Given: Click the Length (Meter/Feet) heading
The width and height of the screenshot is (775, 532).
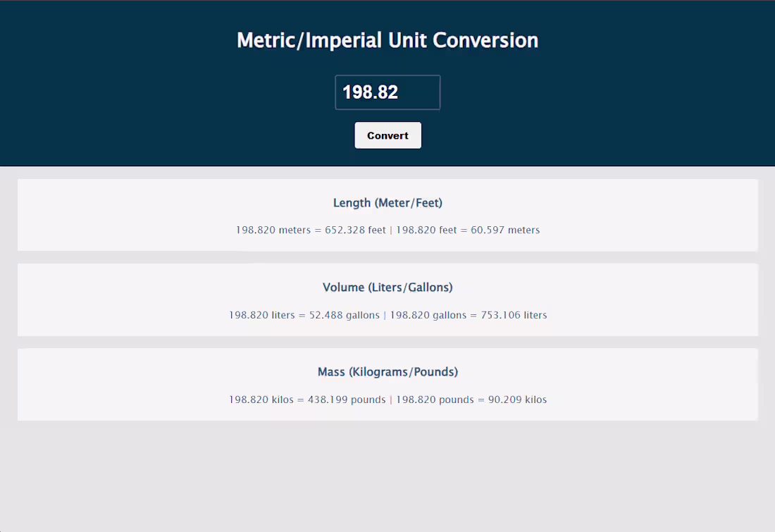Looking at the screenshot, I should click(x=387, y=202).
